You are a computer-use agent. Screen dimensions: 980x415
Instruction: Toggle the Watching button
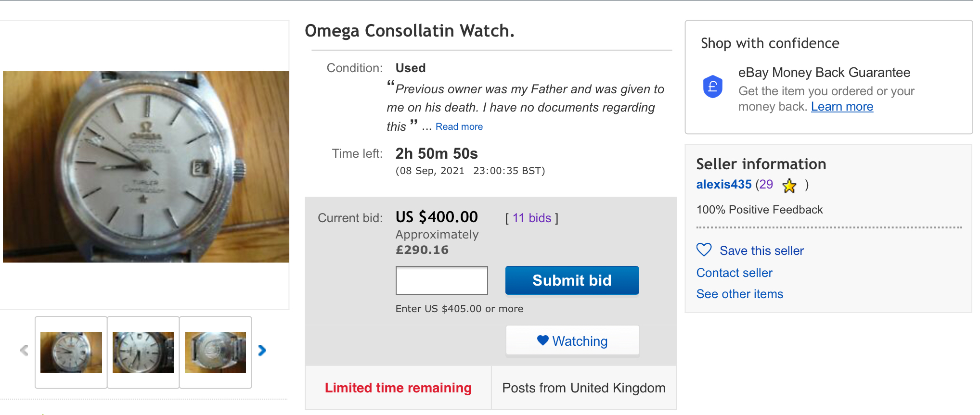572,341
